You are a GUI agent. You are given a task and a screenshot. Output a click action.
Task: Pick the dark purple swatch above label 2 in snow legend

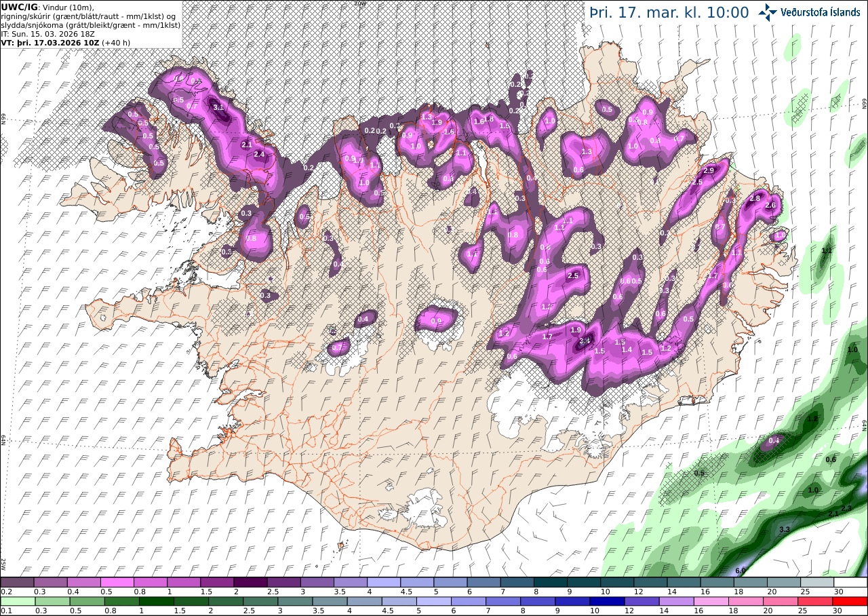click(x=250, y=582)
